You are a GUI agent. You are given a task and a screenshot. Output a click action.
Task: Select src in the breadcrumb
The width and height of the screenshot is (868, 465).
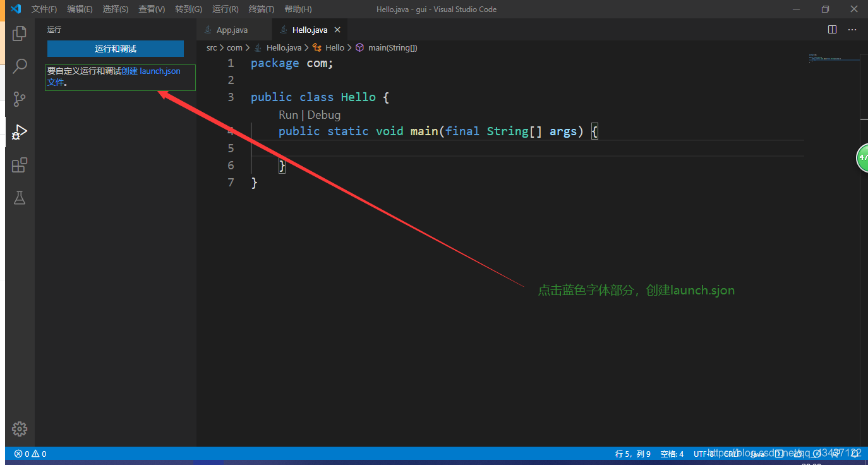coord(212,47)
